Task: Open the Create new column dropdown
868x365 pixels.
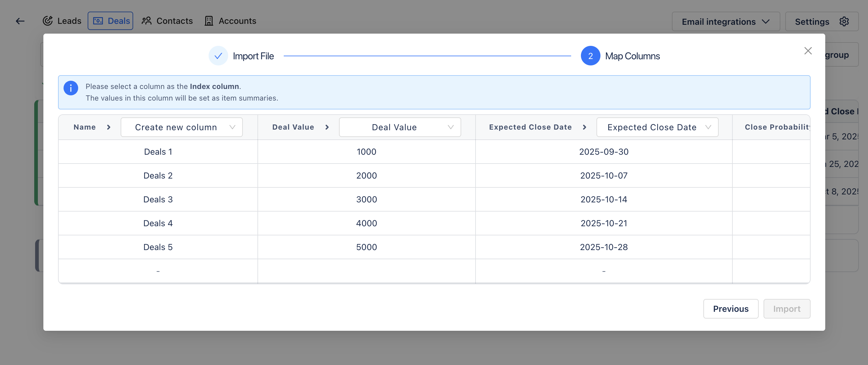Action: click(181, 127)
